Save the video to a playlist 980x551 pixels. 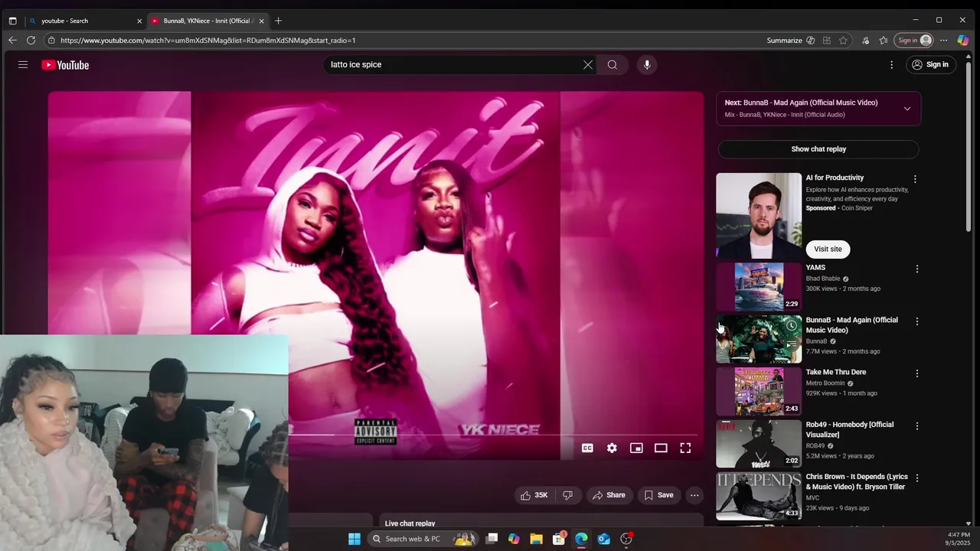(x=658, y=495)
